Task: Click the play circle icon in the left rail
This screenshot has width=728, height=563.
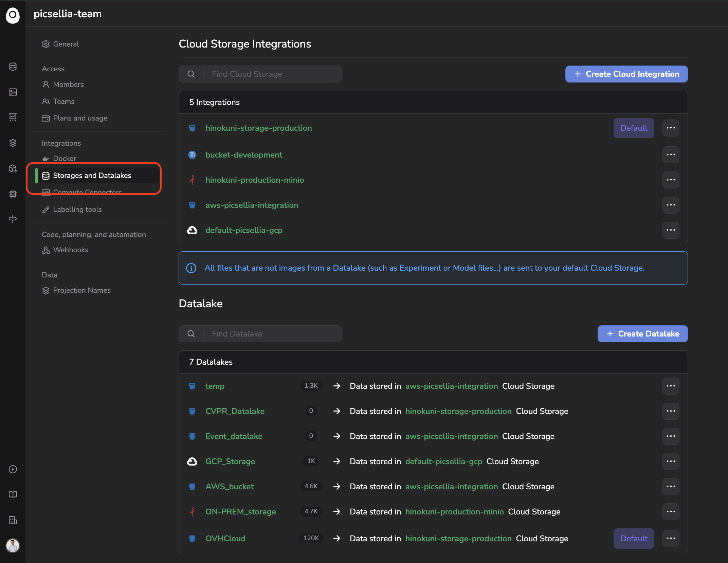Action: pos(13,469)
